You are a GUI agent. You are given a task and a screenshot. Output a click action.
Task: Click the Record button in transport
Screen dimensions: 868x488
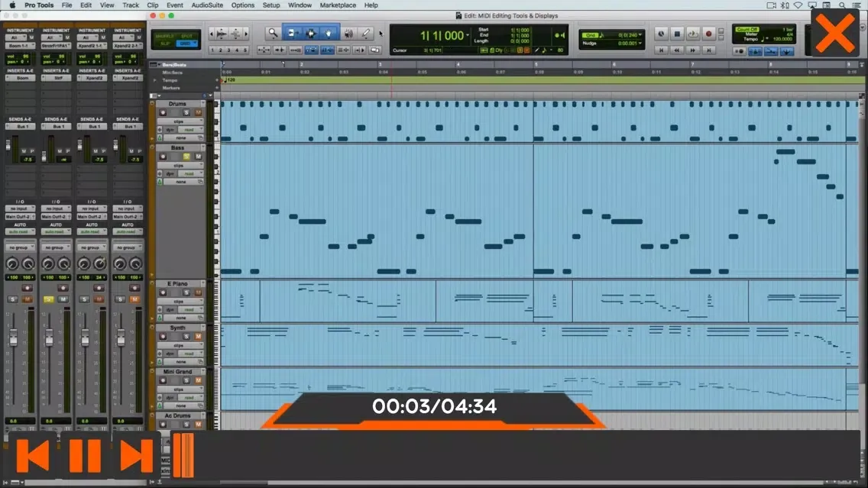coord(708,34)
